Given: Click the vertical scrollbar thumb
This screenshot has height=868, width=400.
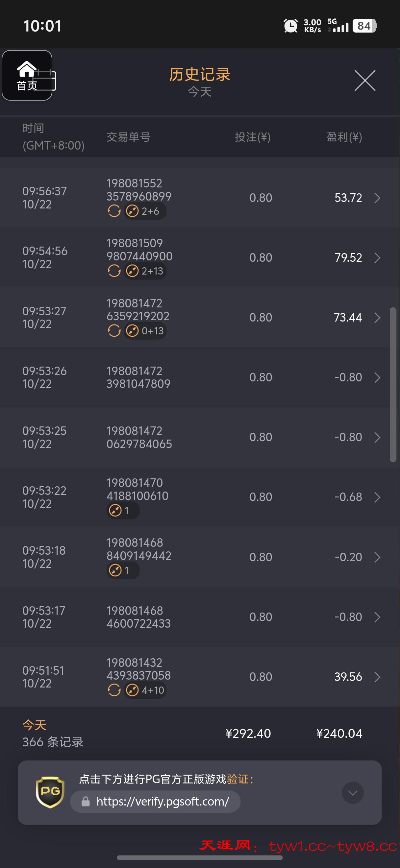Looking at the screenshot, I should coord(392,384).
